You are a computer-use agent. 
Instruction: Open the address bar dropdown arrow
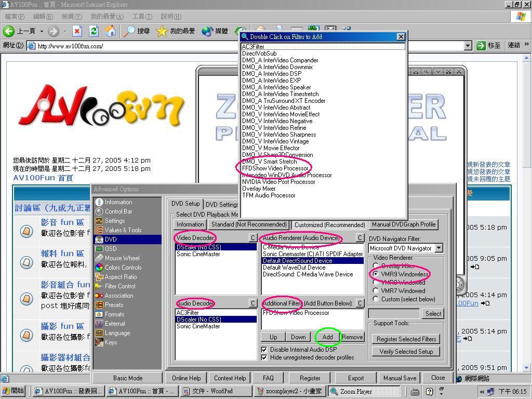[x=468, y=46]
